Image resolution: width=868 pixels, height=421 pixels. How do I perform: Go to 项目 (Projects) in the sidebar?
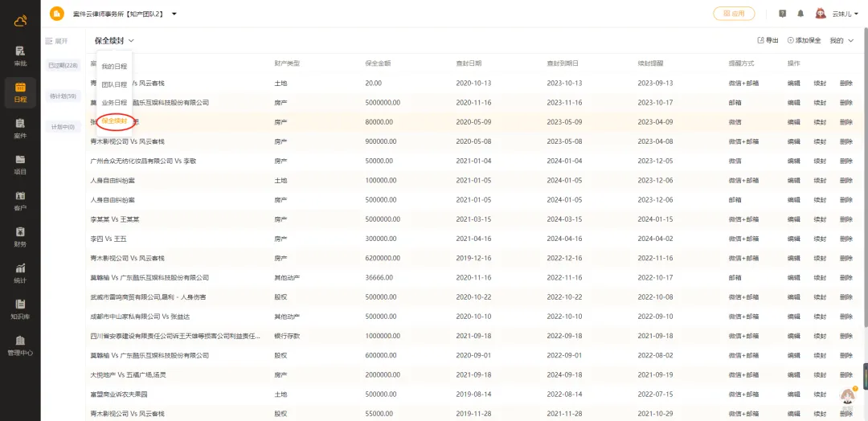[x=20, y=164]
